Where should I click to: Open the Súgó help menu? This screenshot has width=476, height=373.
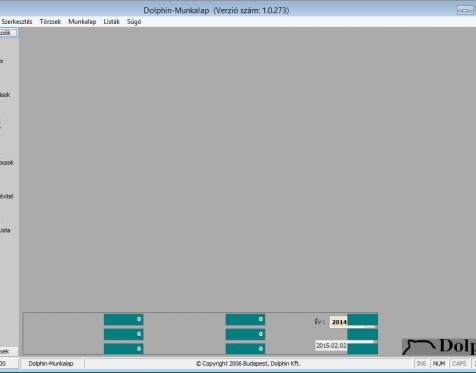[134, 22]
